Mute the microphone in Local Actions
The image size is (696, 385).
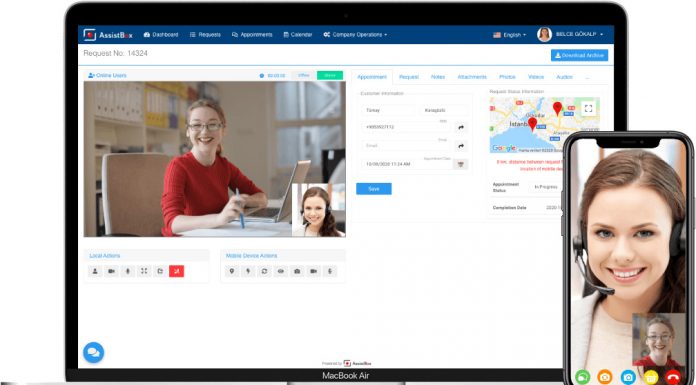[x=128, y=271]
